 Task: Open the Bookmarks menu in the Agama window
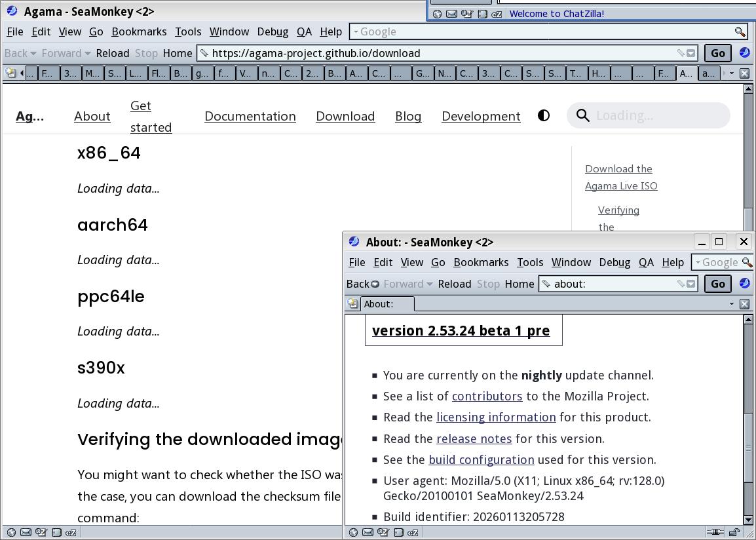139,31
